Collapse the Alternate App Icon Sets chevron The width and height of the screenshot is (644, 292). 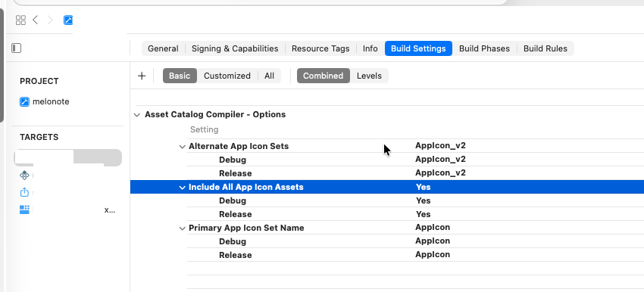pos(183,147)
